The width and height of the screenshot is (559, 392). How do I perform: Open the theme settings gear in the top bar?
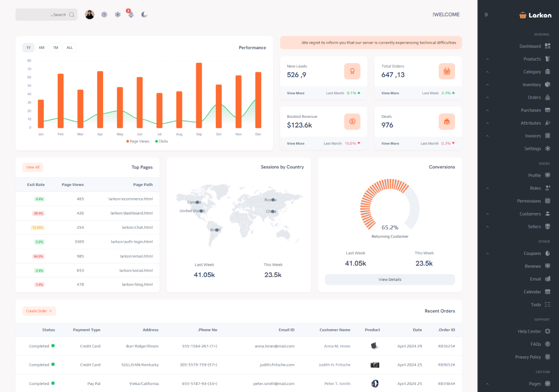click(117, 14)
